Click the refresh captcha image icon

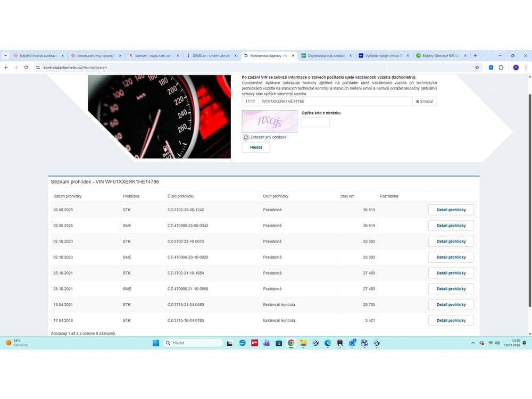[246, 137]
